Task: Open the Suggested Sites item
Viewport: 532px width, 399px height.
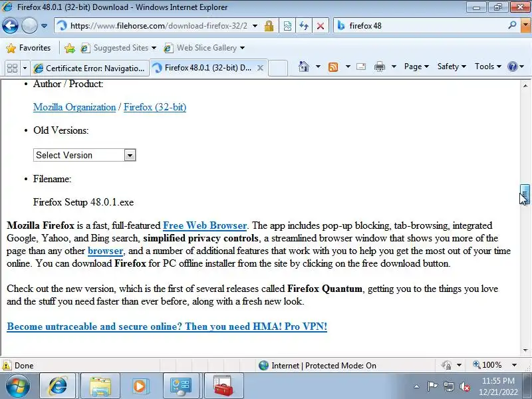Action: (x=119, y=48)
